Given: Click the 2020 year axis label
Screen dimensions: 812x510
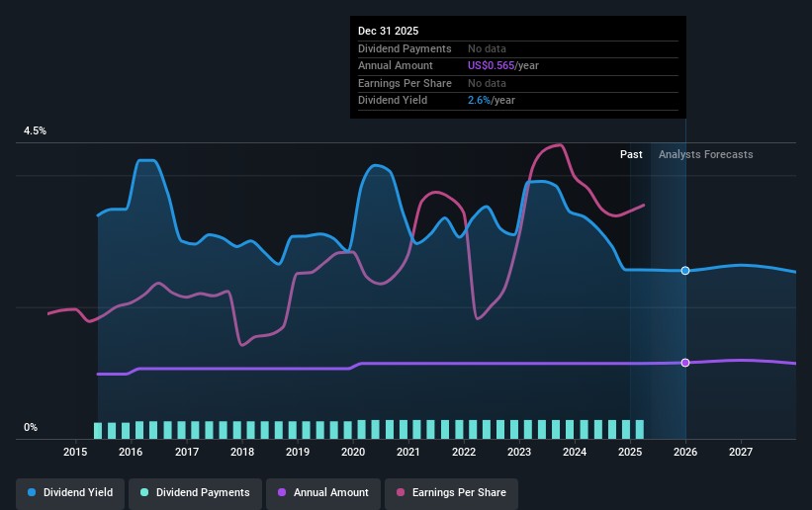Looking at the screenshot, I should tap(353, 453).
